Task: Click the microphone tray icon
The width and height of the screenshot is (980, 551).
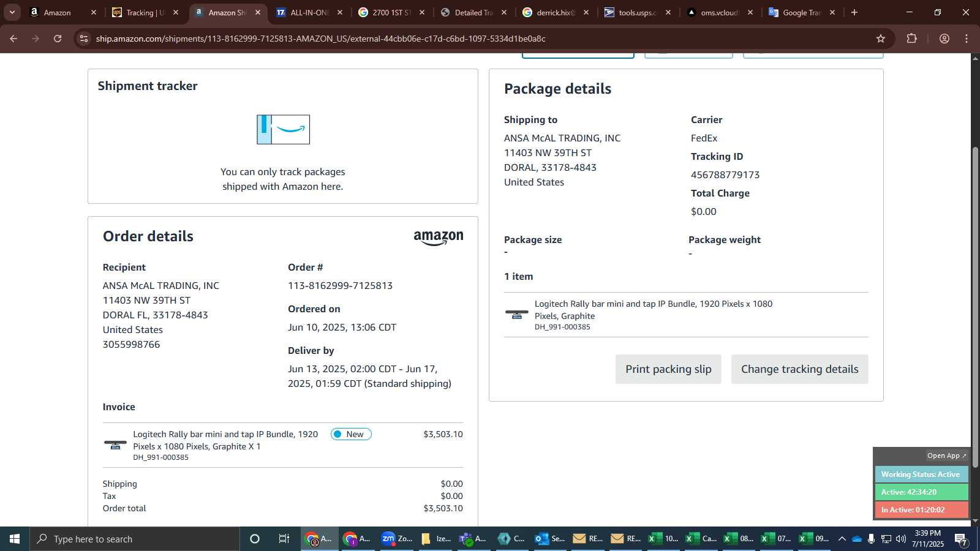Action: (871, 539)
